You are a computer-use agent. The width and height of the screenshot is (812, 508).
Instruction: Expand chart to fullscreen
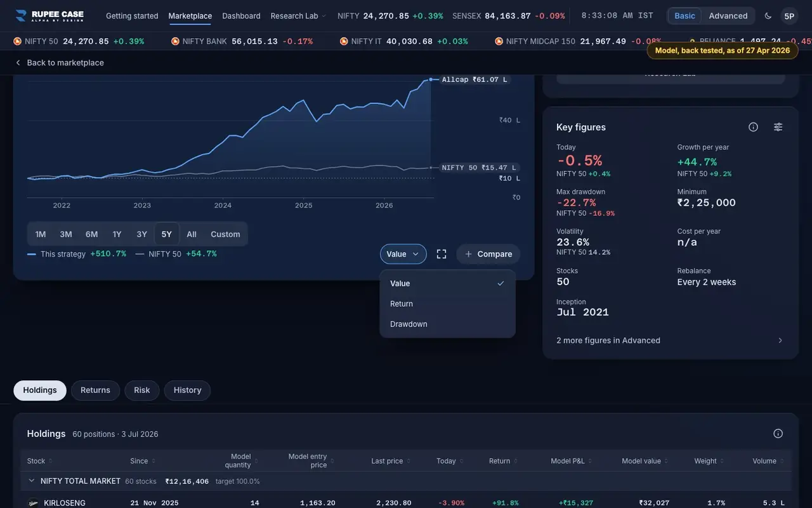click(x=442, y=254)
